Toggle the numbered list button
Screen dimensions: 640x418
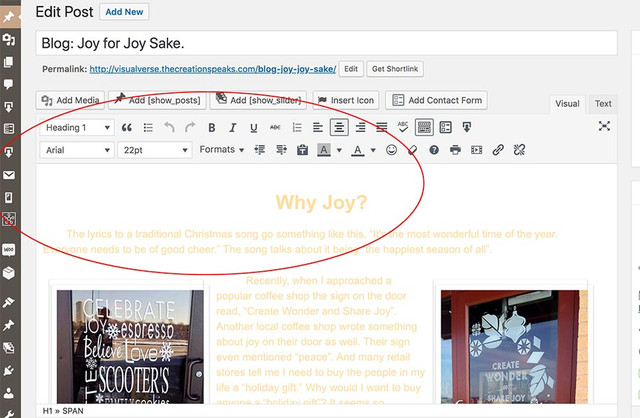click(297, 128)
